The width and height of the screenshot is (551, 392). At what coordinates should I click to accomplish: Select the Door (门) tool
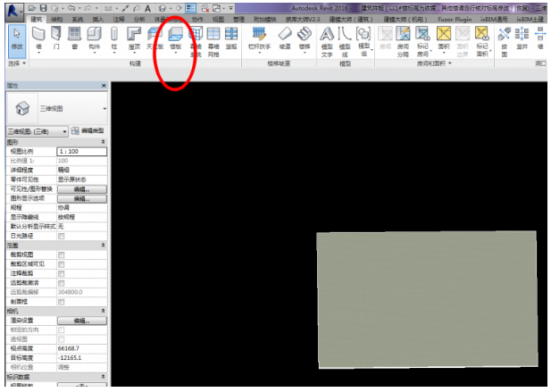click(56, 38)
